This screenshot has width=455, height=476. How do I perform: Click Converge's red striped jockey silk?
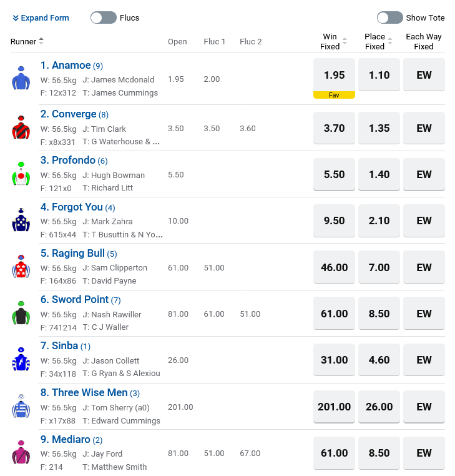coord(21,127)
